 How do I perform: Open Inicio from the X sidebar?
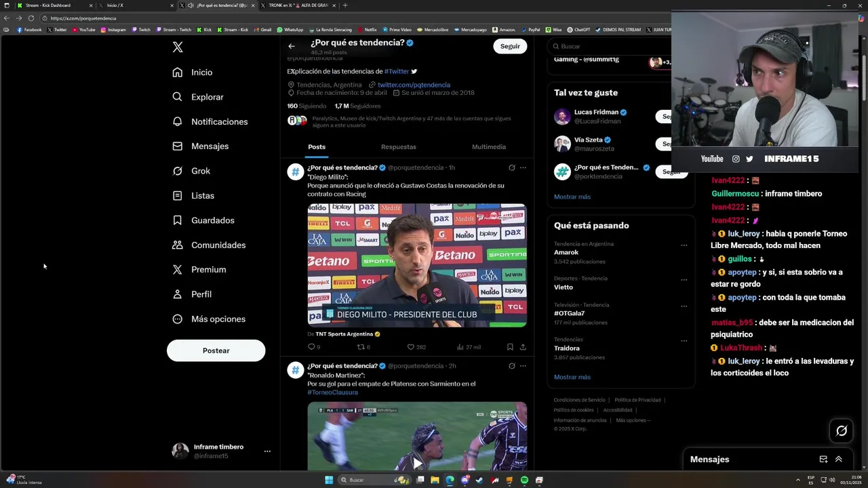(193, 73)
